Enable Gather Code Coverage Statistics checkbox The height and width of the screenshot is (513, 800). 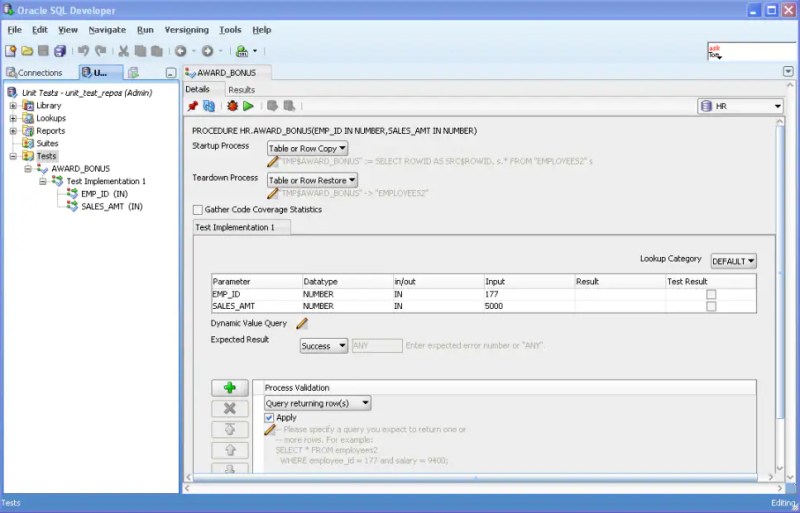[198, 210]
